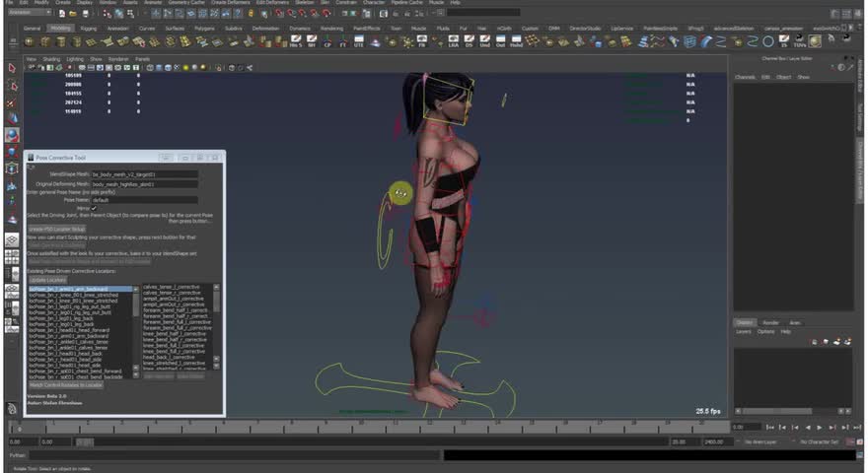Image resolution: width=868 pixels, height=473 pixels.
Task: Open the viewport Lighting menu
Action: click(x=75, y=59)
